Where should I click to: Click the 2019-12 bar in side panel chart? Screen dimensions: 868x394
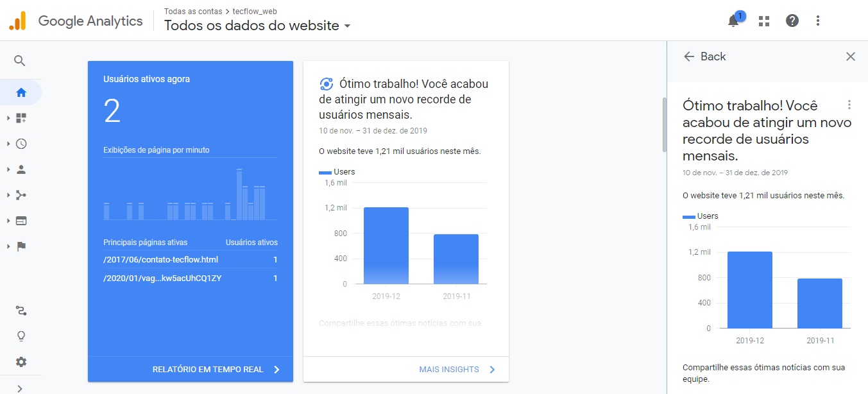[750, 290]
